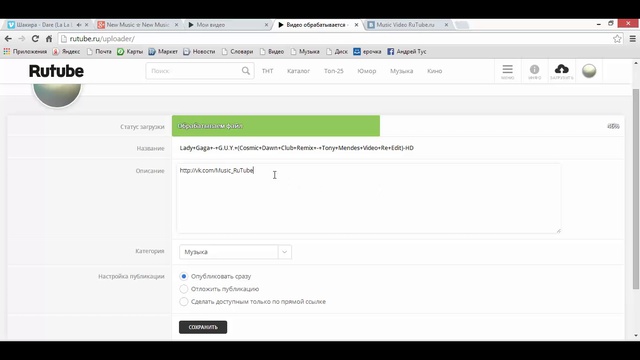Expand the Категория dropdown arrow
This screenshot has width=640, height=360.
[x=284, y=252]
